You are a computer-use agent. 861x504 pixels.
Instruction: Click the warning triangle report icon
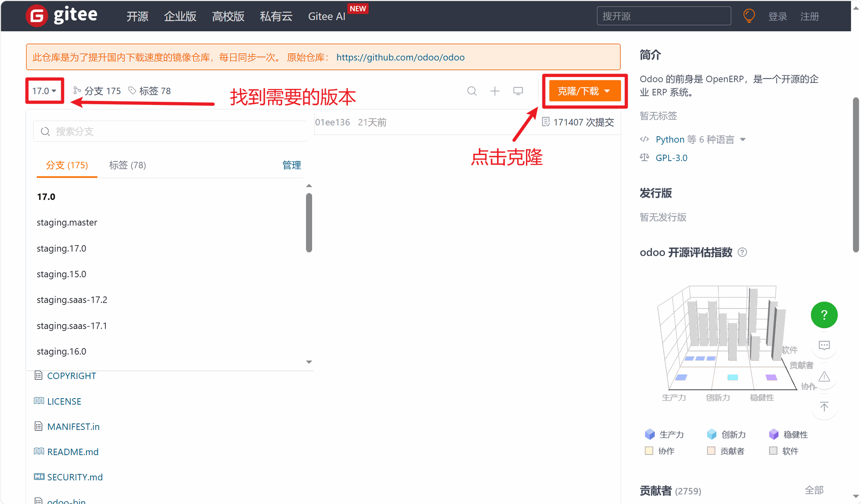click(824, 377)
